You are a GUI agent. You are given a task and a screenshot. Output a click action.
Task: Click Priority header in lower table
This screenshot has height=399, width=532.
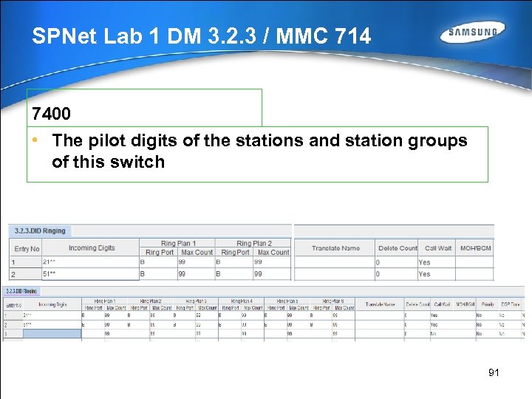487,304
